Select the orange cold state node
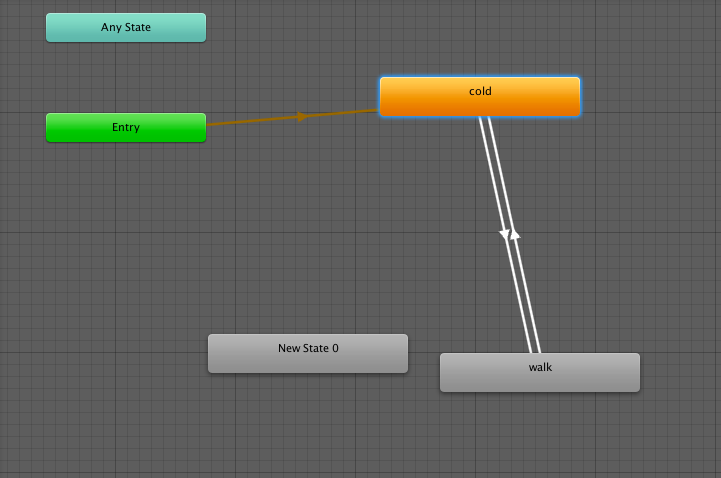This screenshot has height=478, width=721. (x=480, y=97)
